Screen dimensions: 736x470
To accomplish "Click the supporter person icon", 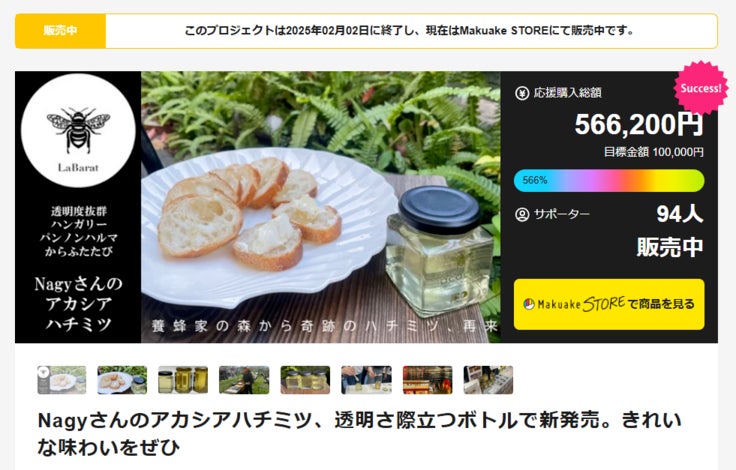I will click(x=522, y=215).
